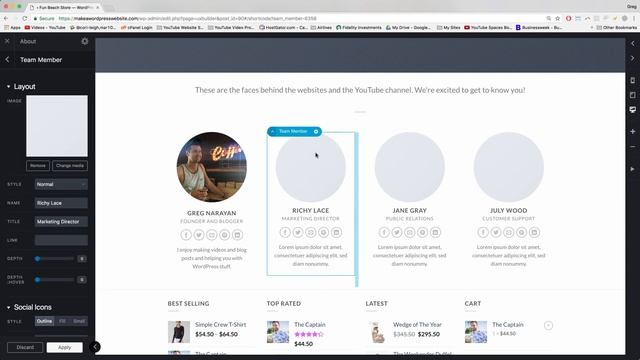Click Greg Narayan's Twitter icon
Image resolution: width=640 pixels, height=360 pixels.
coord(199,235)
